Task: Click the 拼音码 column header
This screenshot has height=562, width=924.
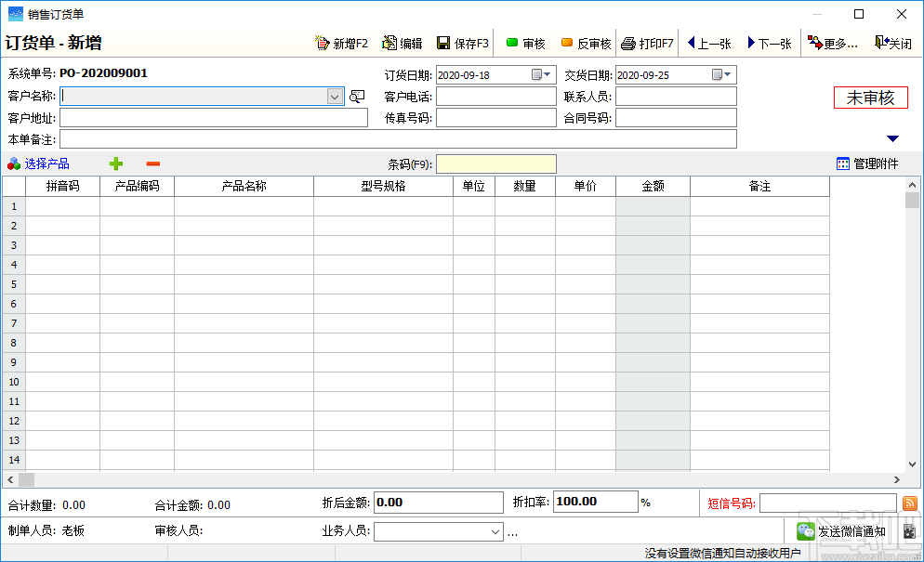Action: (62, 186)
